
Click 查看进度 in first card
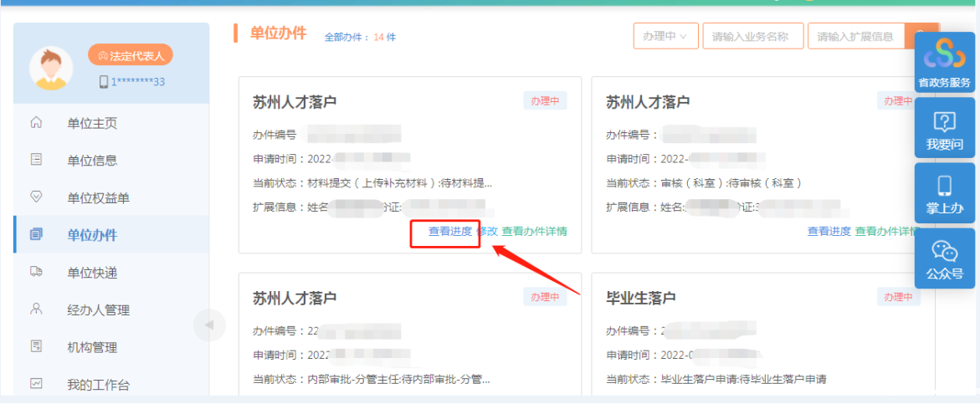(450, 232)
